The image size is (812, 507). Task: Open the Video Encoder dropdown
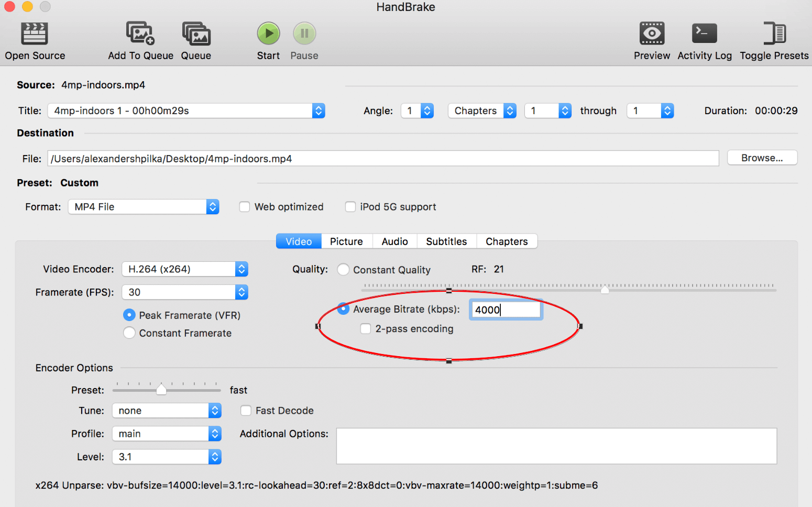click(x=185, y=269)
